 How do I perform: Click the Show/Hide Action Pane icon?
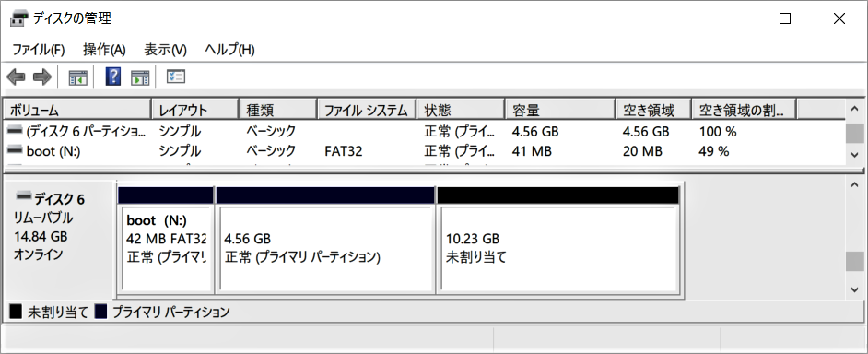coord(140,77)
